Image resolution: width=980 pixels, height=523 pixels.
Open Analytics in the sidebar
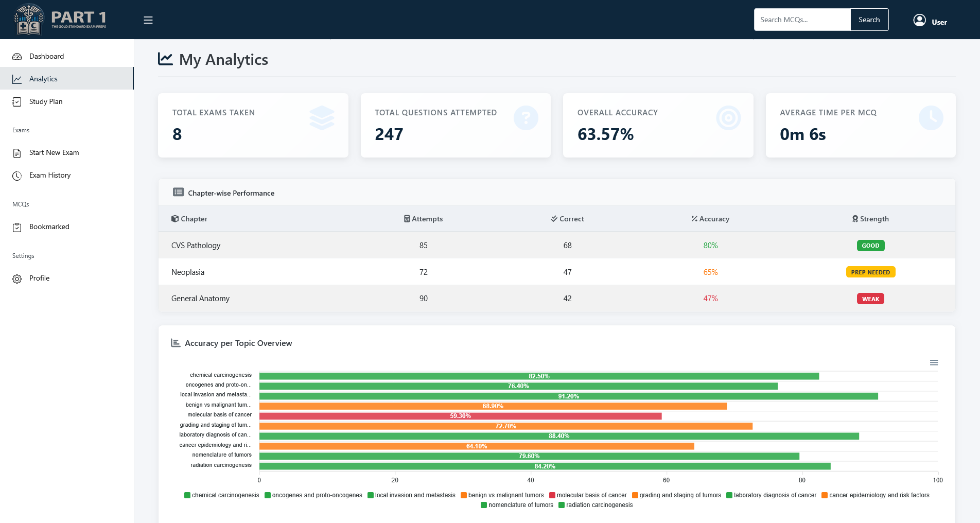(x=44, y=79)
